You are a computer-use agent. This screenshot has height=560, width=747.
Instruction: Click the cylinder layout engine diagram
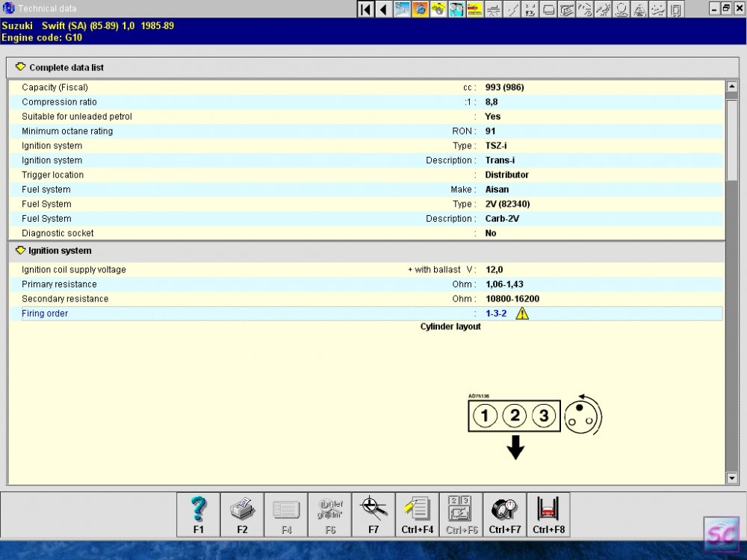[515, 416]
